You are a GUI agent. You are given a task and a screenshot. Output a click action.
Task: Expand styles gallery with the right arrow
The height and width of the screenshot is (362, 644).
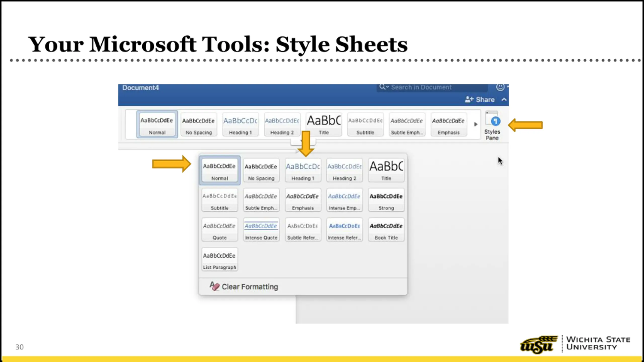click(475, 124)
